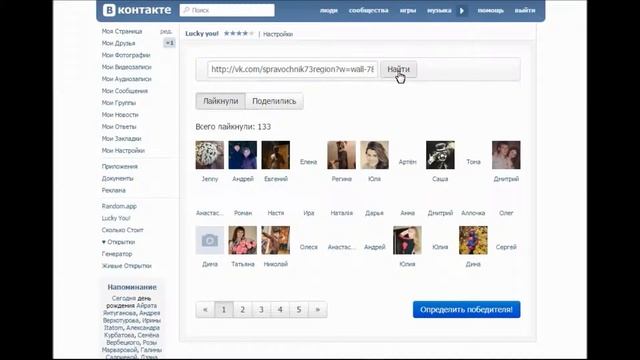
Task: Click the app star rating
Action: click(x=239, y=33)
